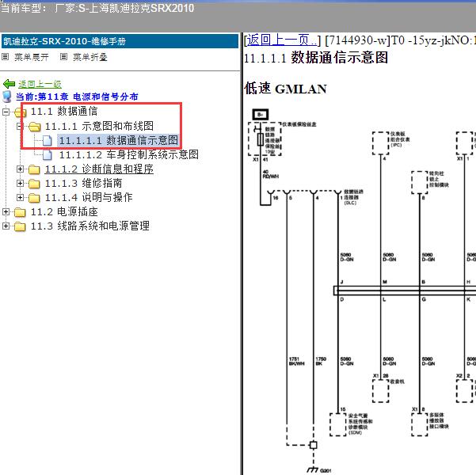The height and width of the screenshot is (475, 476).
Task: Select the 11.2 电源插座 item
Action: pos(64,212)
